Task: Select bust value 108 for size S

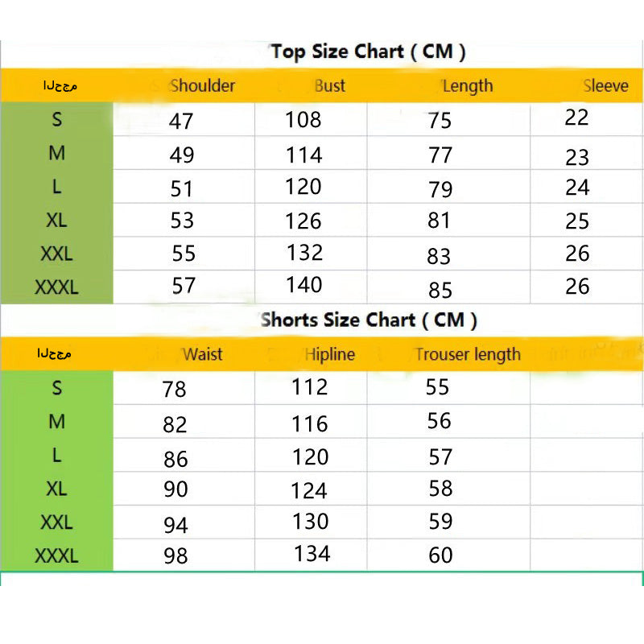Action: coord(303,120)
